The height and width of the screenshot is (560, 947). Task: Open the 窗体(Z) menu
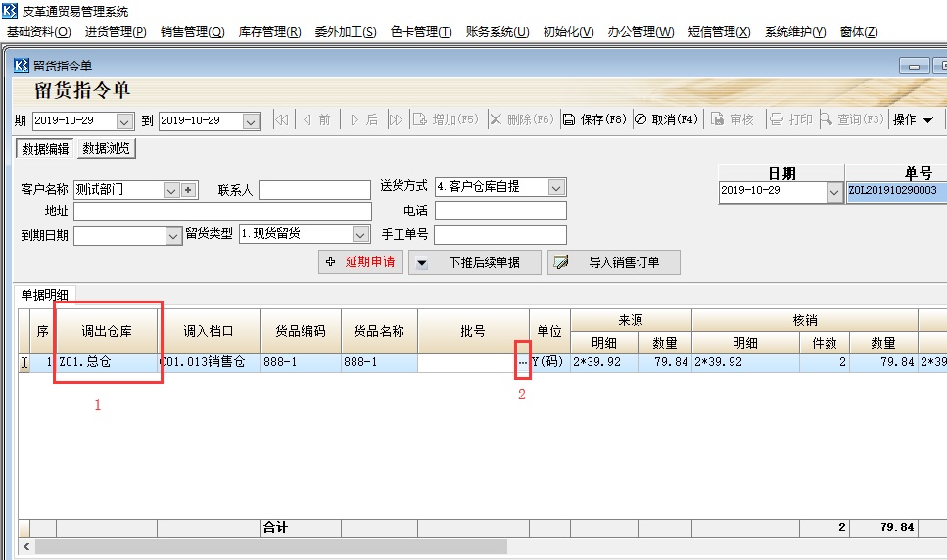click(x=859, y=32)
